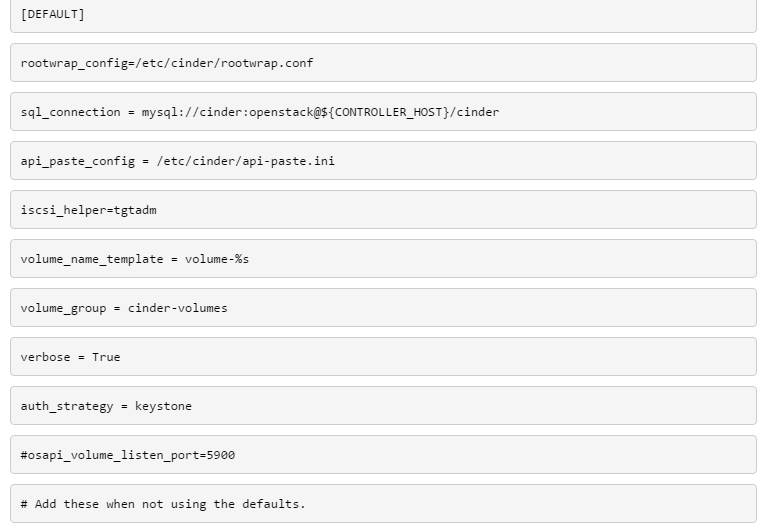The image size is (761, 528).
Task: Click auth_strategy = keystone line
Action: pyautogui.click(x=383, y=406)
